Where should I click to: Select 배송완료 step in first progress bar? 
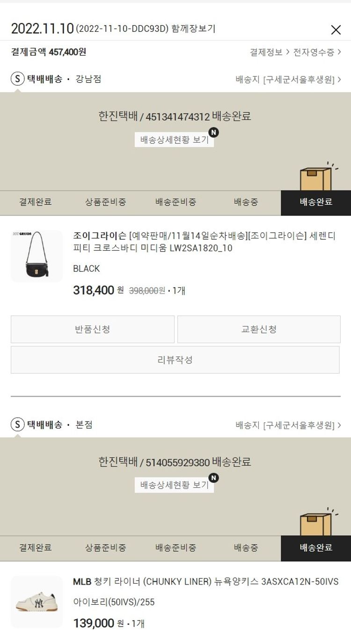point(316,203)
